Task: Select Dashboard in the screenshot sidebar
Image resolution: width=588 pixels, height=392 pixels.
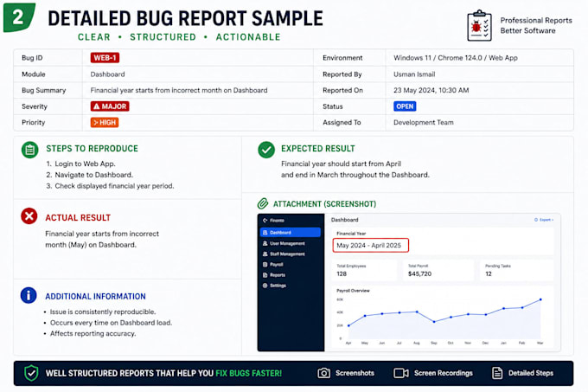Action: pos(291,233)
